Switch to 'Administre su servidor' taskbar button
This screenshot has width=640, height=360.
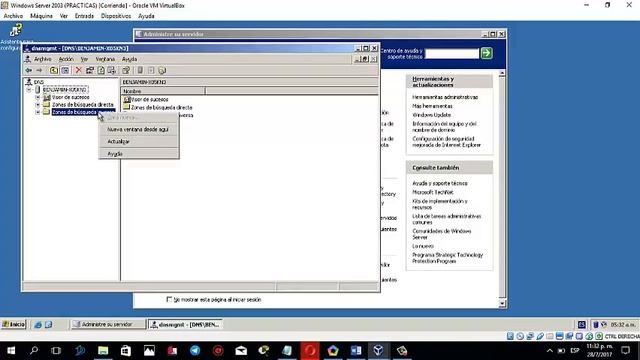pos(108,324)
